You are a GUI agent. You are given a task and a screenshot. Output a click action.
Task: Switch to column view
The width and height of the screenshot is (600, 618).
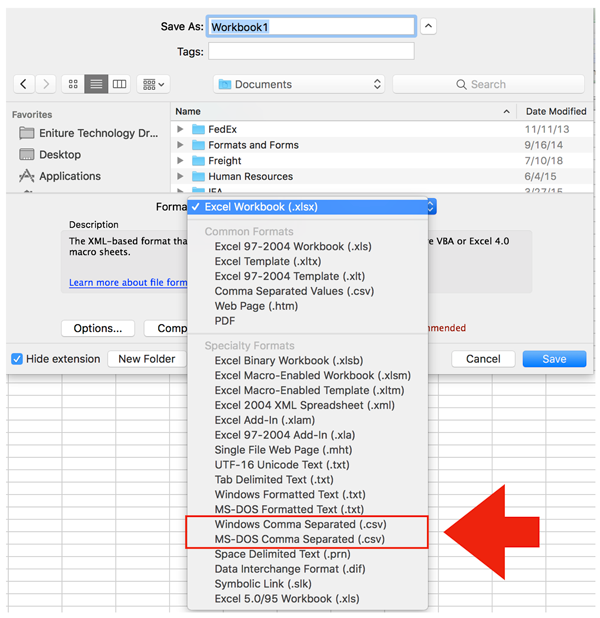pyautogui.click(x=119, y=84)
